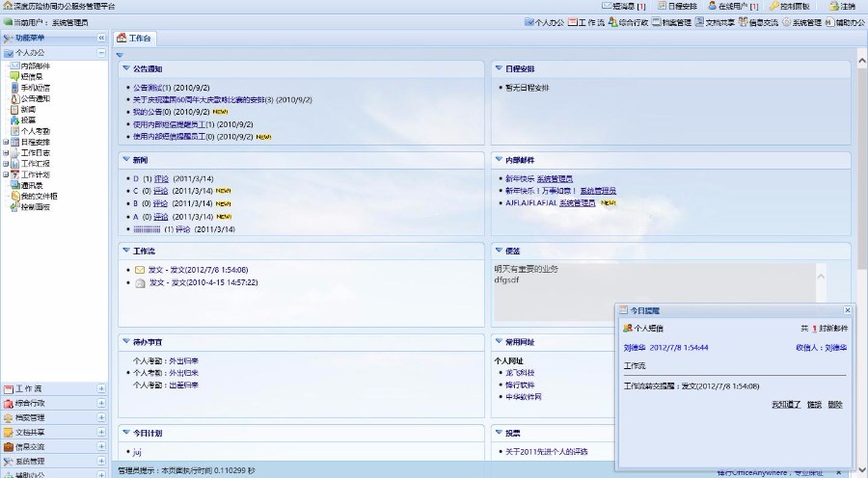Click the 控制面板 key icon in top bar

click(773, 6)
